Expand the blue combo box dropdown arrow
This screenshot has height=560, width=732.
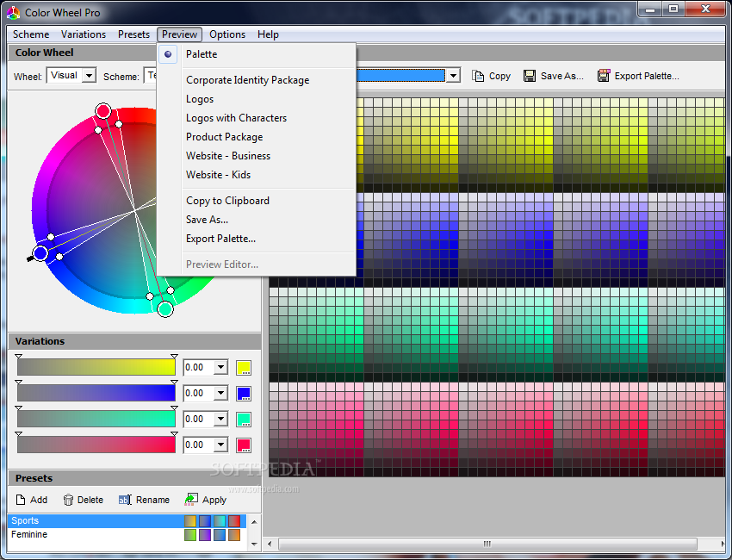click(453, 76)
